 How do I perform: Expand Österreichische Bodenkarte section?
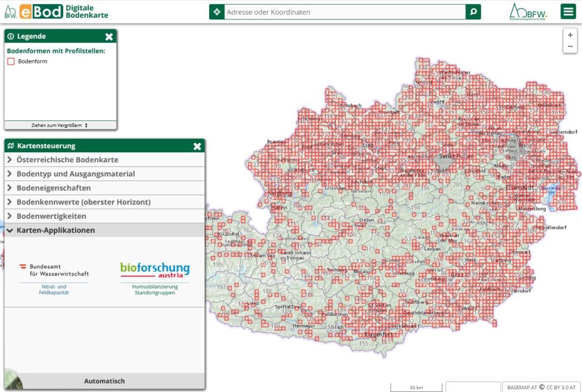pos(68,160)
